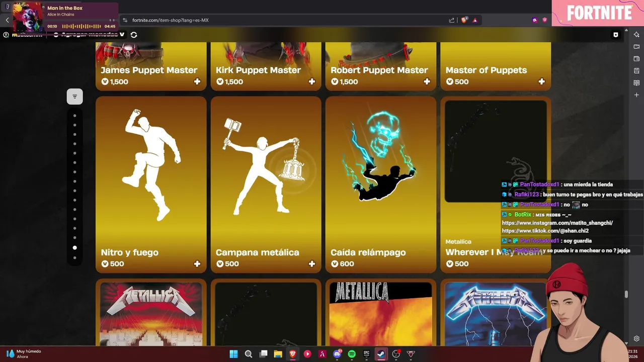The width and height of the screenshot is (644, 362).
Task: Add Master of Puppets with plus icon
Action: 541,81
